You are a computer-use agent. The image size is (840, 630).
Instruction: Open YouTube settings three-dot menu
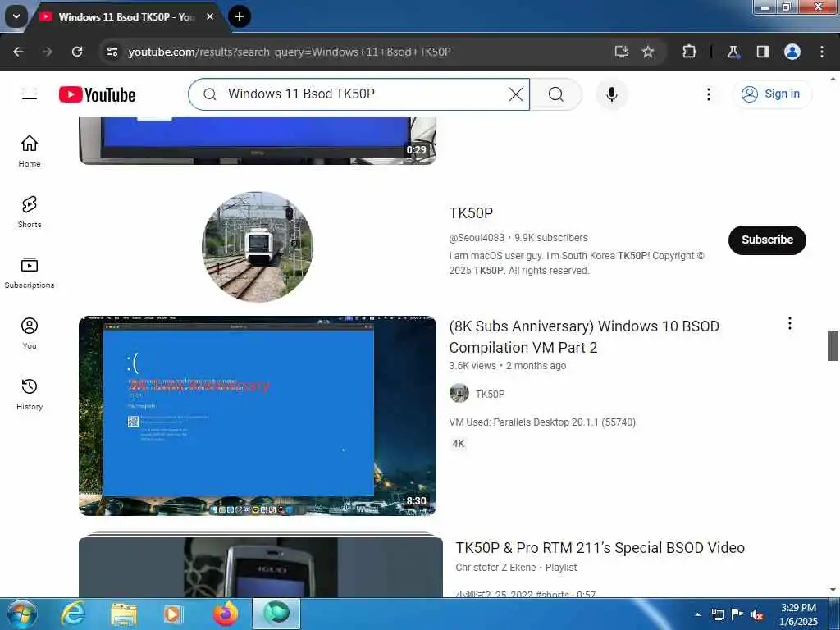(709, 94)
